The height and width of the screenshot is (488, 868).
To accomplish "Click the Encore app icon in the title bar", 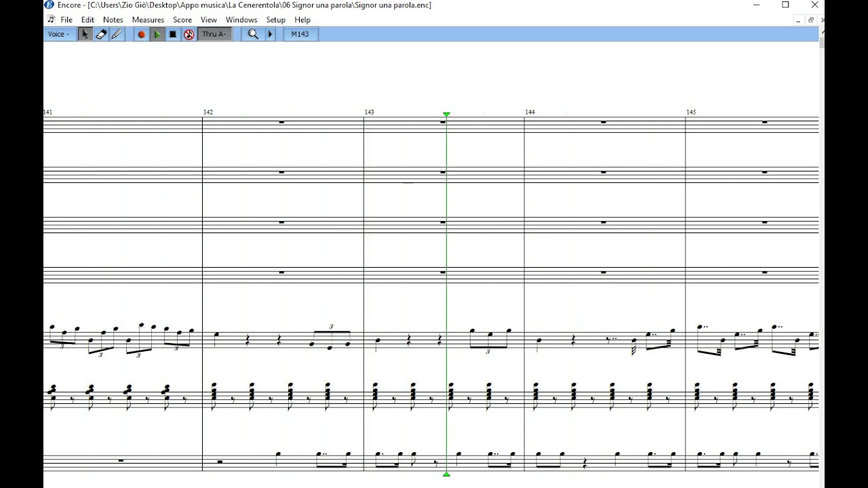I will pos(49,5).
